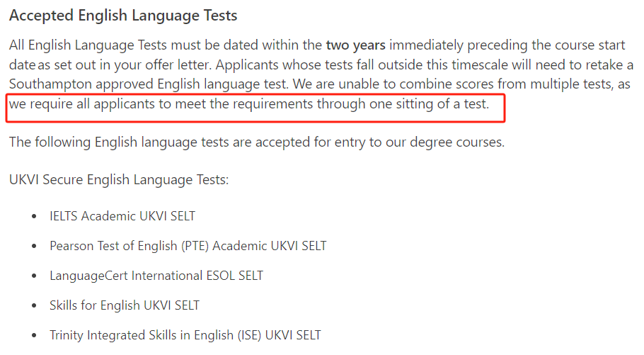Click the bold 'two years' text
The height and width of the screenshot is (355, 644).
tap(356, 45)
